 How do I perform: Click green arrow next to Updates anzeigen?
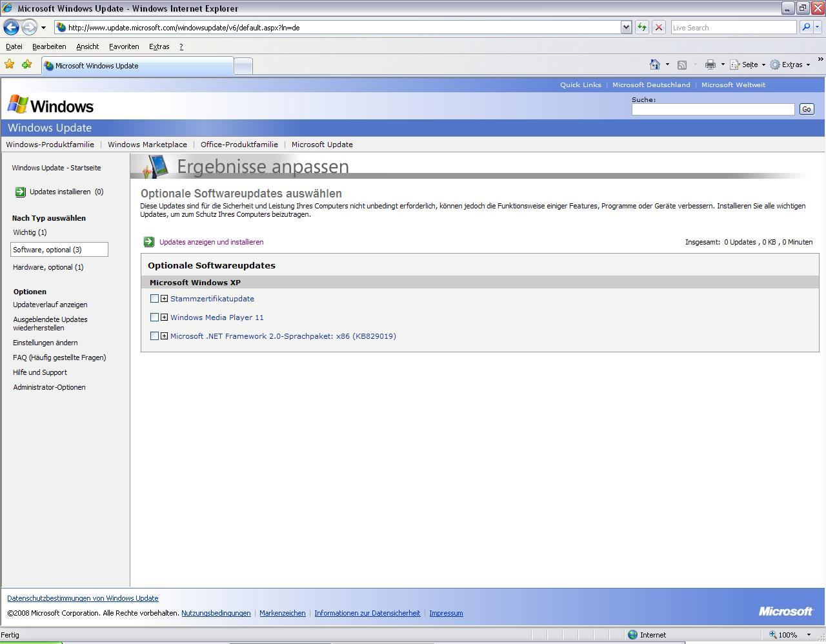pyautogui.click(x=148, y=242)
